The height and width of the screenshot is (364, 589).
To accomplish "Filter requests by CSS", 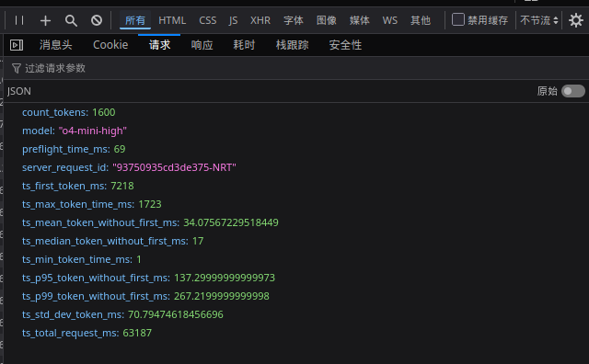I will [x=208, y=20].
